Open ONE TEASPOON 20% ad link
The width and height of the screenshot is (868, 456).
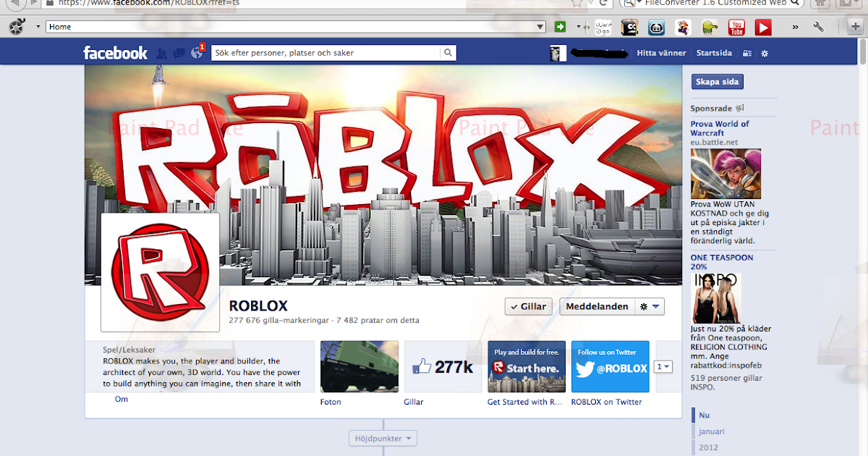(722, 262)
